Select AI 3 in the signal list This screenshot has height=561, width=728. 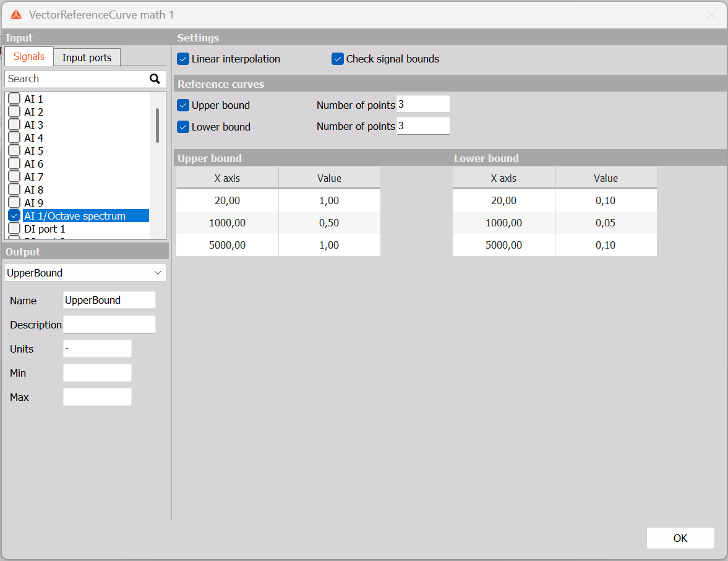pyautogui.click(x=34, y=125)
